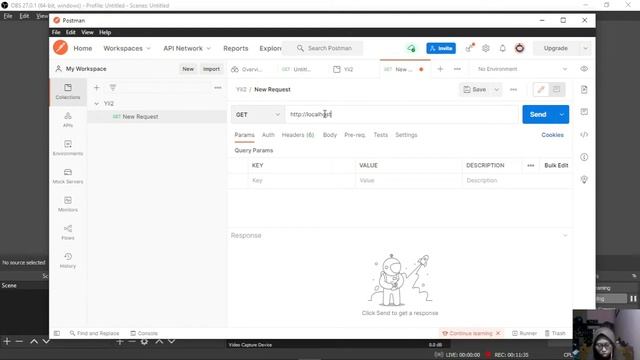Screen dimensions: 640x360
Task: Open the No Environment selector
Action: coord(522,69)
